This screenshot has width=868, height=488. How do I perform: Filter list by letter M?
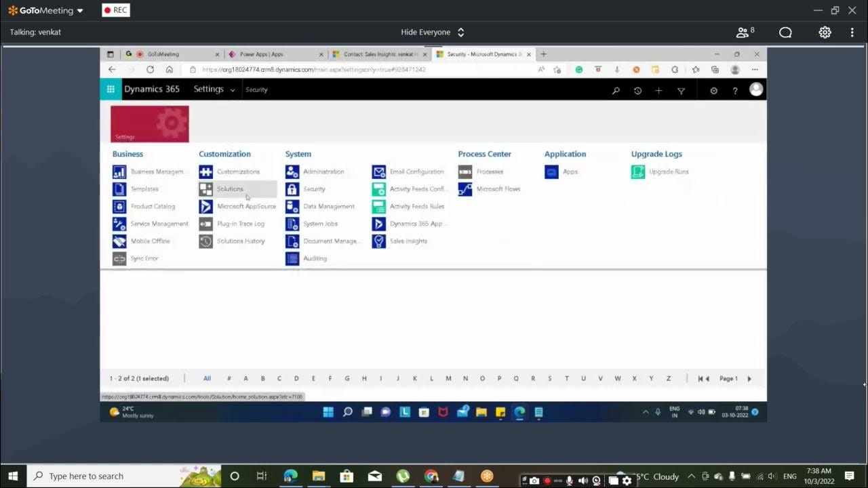point(448,379)
